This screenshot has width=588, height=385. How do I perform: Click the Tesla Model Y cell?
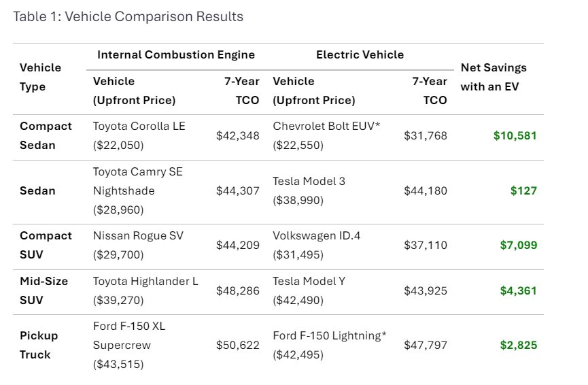click(310, 290)
